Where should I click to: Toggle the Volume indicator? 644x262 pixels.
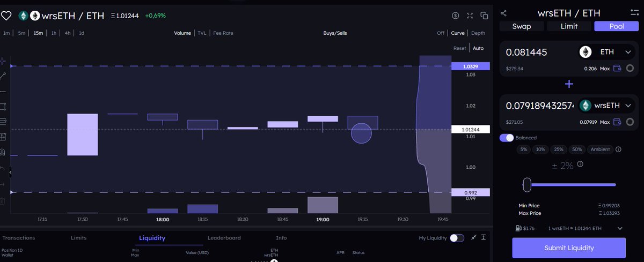pos(182,33)
